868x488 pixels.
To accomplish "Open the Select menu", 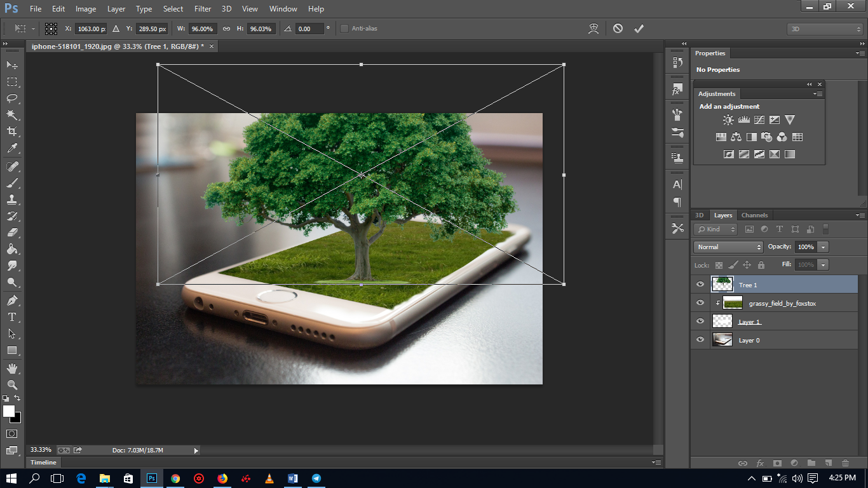I will pyautogui.click(x=173, y=9).
